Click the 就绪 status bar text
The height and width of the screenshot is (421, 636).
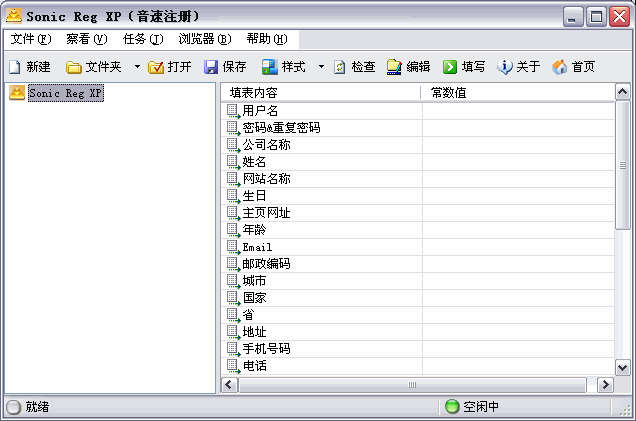[x=37, y=406]
